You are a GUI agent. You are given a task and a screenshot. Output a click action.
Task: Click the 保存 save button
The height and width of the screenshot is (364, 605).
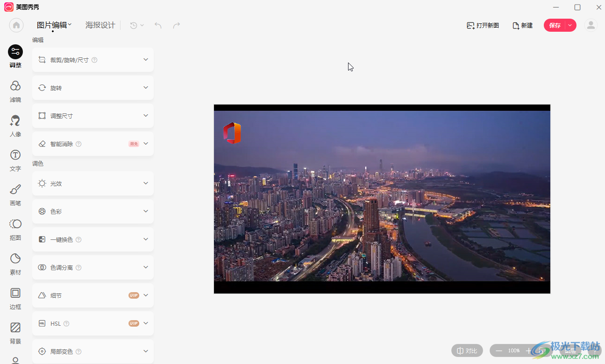coord(555,26)
